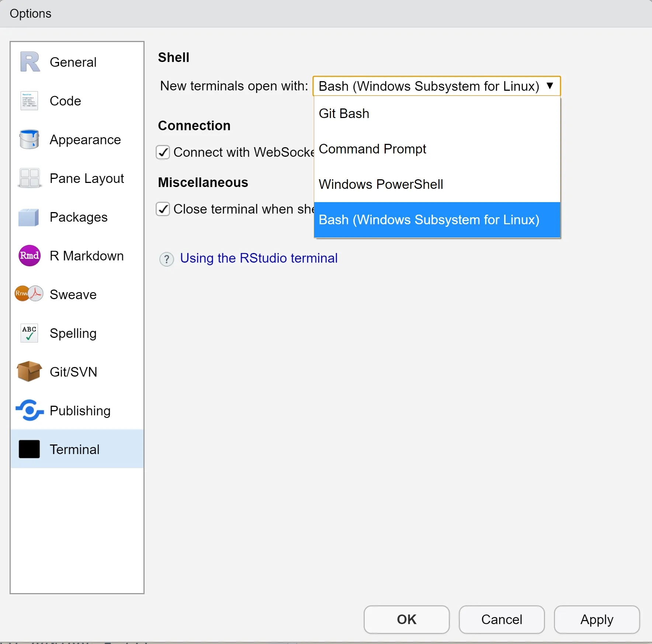The width and height of the screenshot is (652, 644).
Task: Toggle Close terminal when shell exits checkbox
Action: tap(163, 209)
